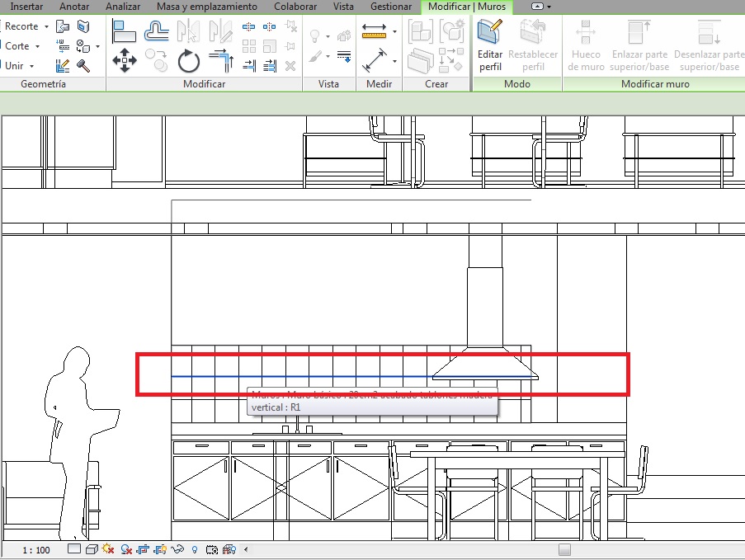Click the paint hammer demolish icon
The width and height of the screenshot is (745, 560).
pos(84,65)
